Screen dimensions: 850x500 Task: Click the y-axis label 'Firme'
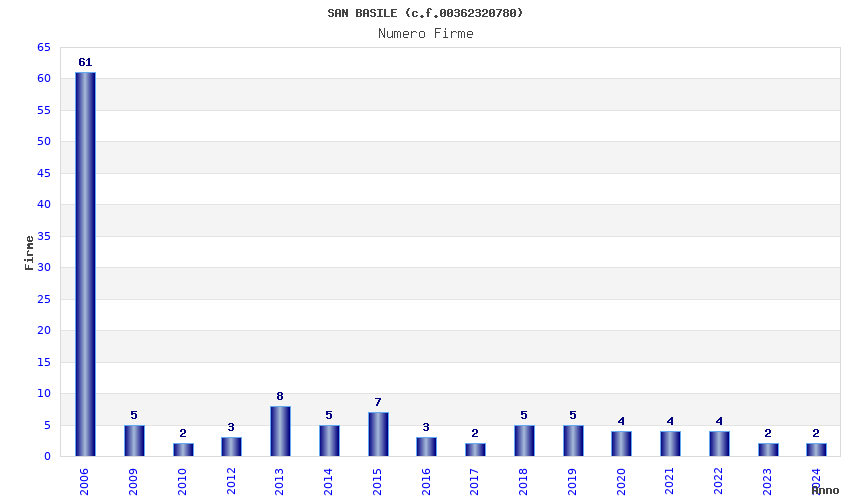click(x=29, y=253)
